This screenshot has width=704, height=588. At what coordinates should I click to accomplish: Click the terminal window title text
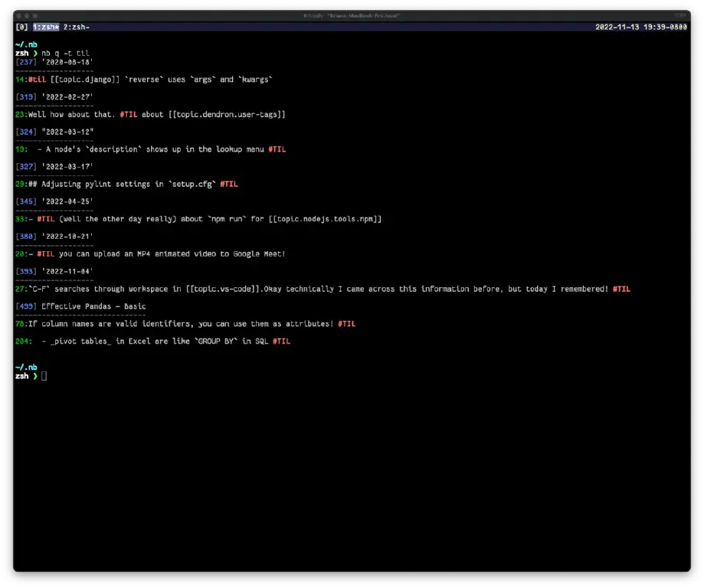[x=352, y=16]
